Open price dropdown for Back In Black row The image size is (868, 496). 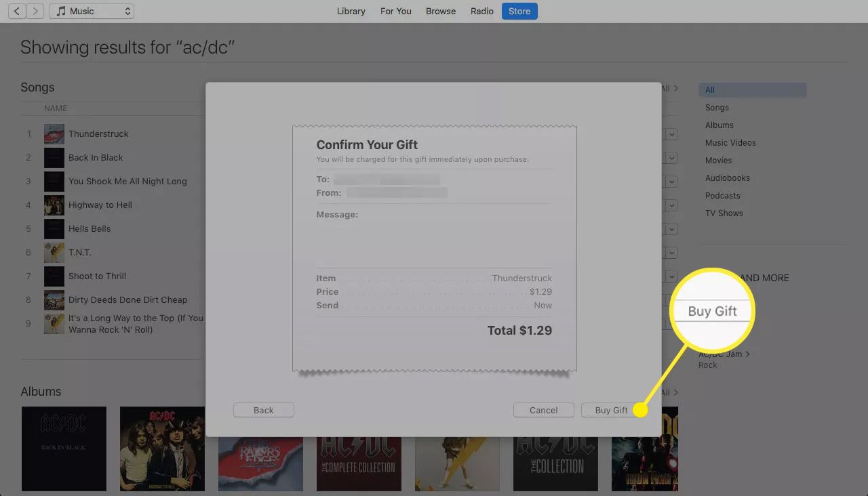pyautogui.click(x=671, y=158)
